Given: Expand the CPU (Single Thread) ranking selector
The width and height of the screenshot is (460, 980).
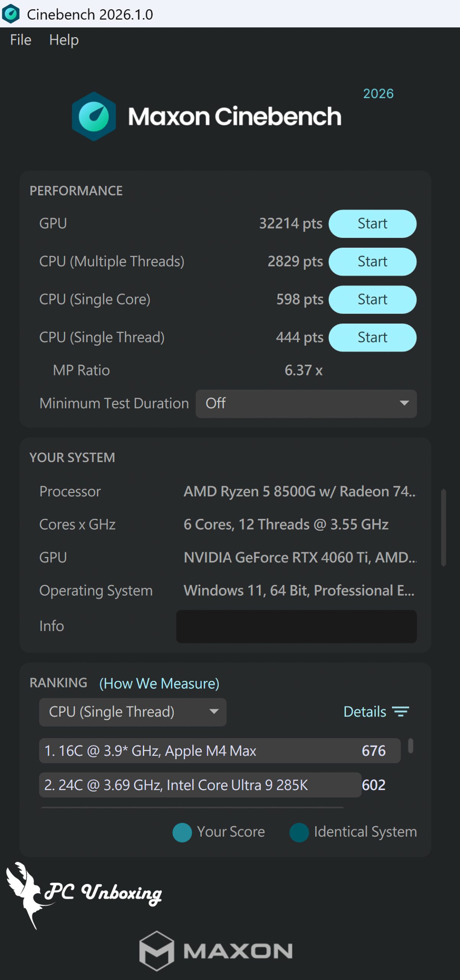Looking at the screenshot, I should (132, 712).
